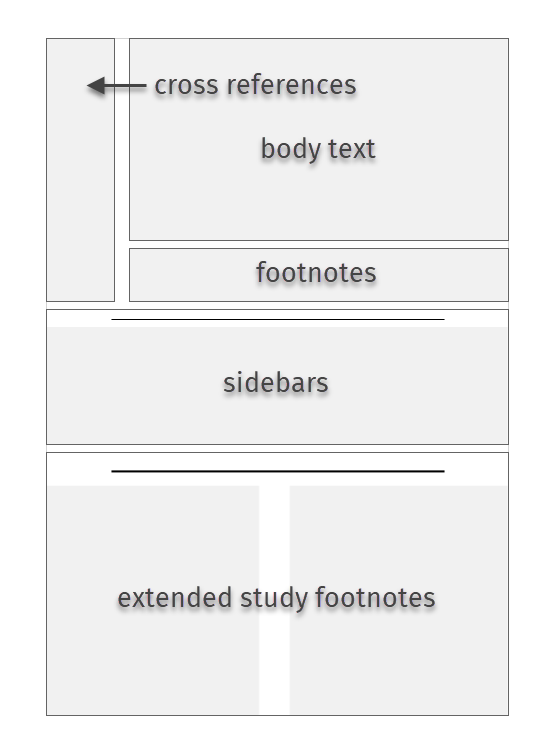Click the white gutter beside cross-reference column
Screen dimensions: 540x739
point(122,170)
